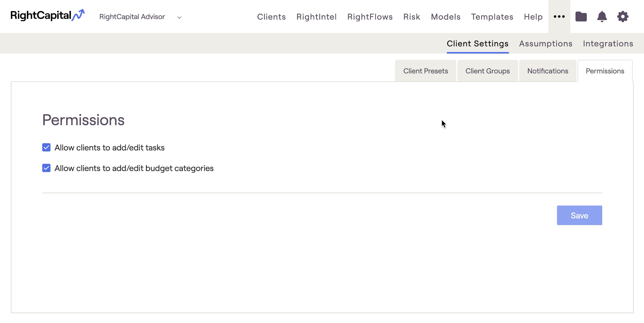Uncheck Allow clients to add/edit tasks
Screen dimensions: 644x323
[x=46, y=147]
